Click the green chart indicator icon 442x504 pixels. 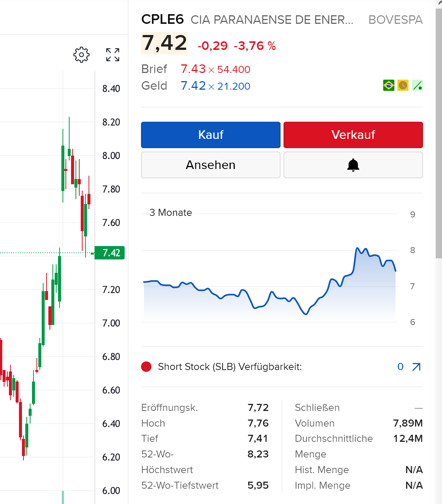tap(417, 85)
